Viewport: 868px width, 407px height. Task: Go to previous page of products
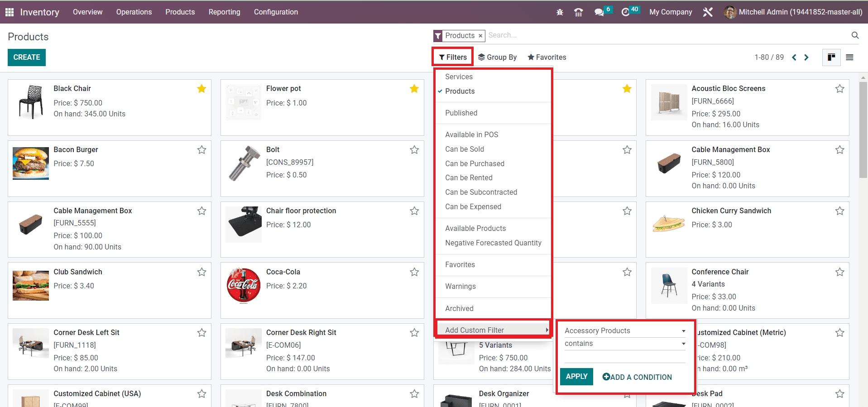[x=794, y=57]
